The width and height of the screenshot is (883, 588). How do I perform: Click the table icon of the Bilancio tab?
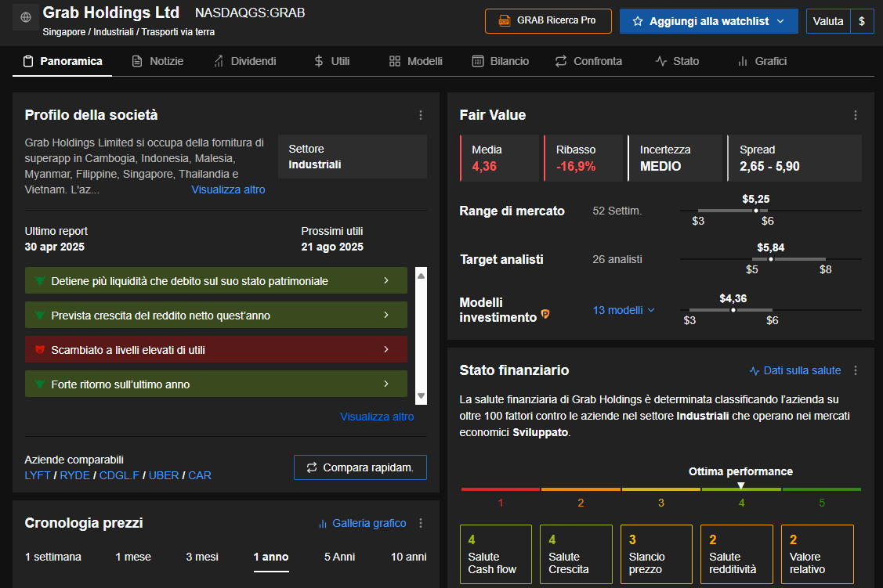(x=478, y=61)
